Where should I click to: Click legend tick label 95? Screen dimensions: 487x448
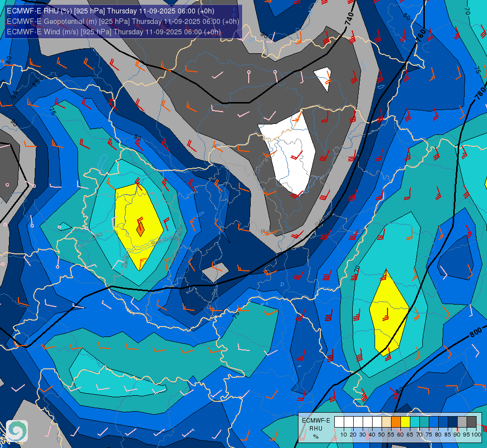pos(467,435)
